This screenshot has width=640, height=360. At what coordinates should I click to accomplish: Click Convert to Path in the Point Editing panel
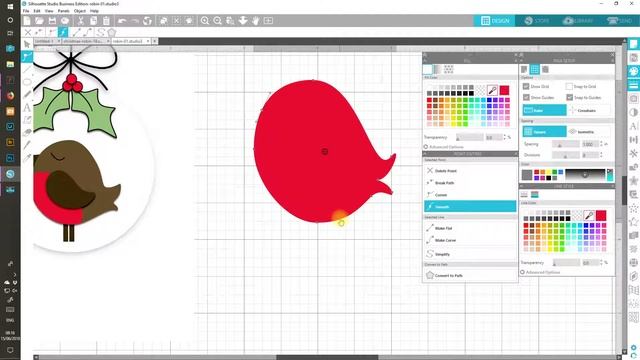[x=470, y=276]
